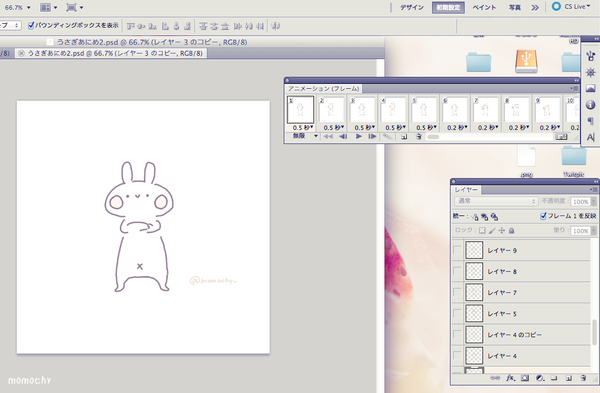Open frame 1 delay time dropdown

tap(303, 127)
